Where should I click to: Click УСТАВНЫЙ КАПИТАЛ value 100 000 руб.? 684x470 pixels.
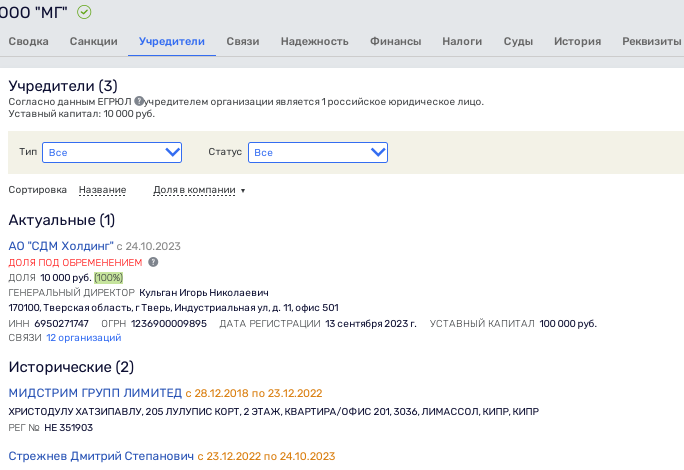(568, 324)
